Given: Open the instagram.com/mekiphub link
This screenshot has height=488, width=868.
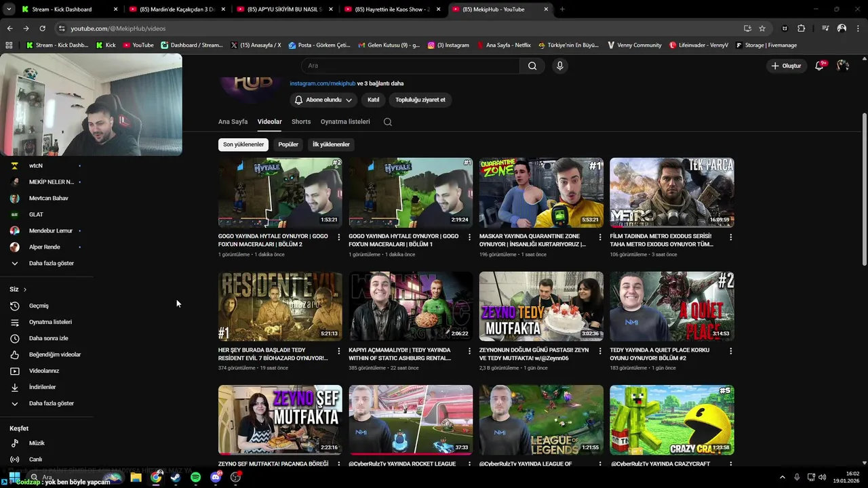Looking at the screenshot, I should 323,83.
